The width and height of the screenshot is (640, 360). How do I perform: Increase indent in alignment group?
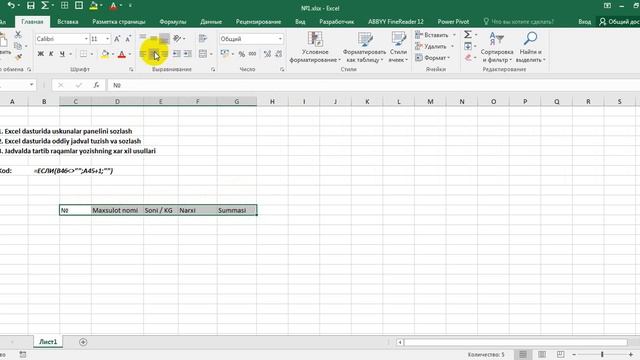188,54
